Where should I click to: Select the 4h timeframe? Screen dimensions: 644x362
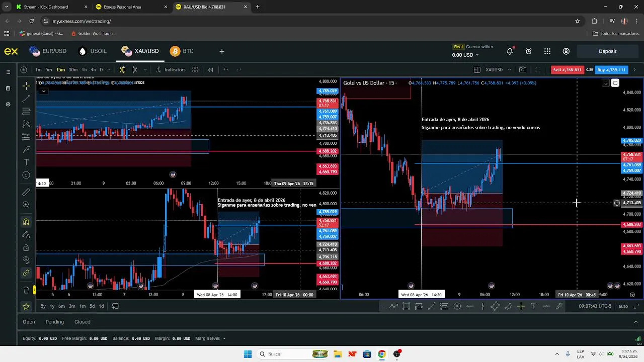(93, 70)
